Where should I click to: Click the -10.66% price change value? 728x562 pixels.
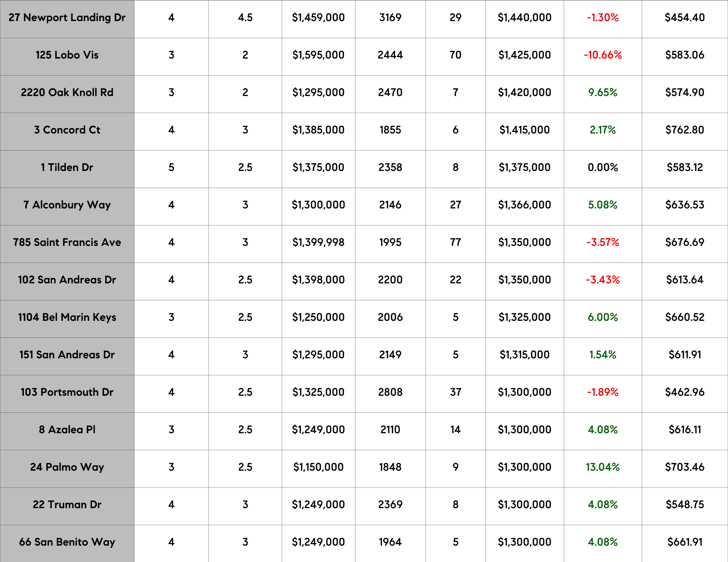pyautogui.click(x=602, y=55)
